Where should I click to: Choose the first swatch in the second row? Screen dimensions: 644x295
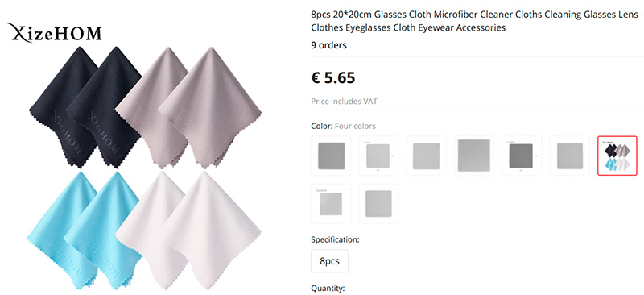pos(331,203)
